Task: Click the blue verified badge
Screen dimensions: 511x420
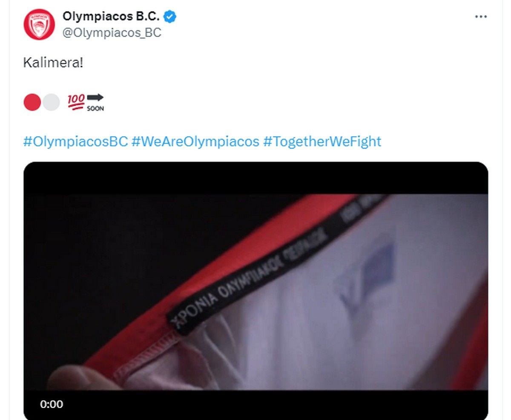Action: point(170,17)
